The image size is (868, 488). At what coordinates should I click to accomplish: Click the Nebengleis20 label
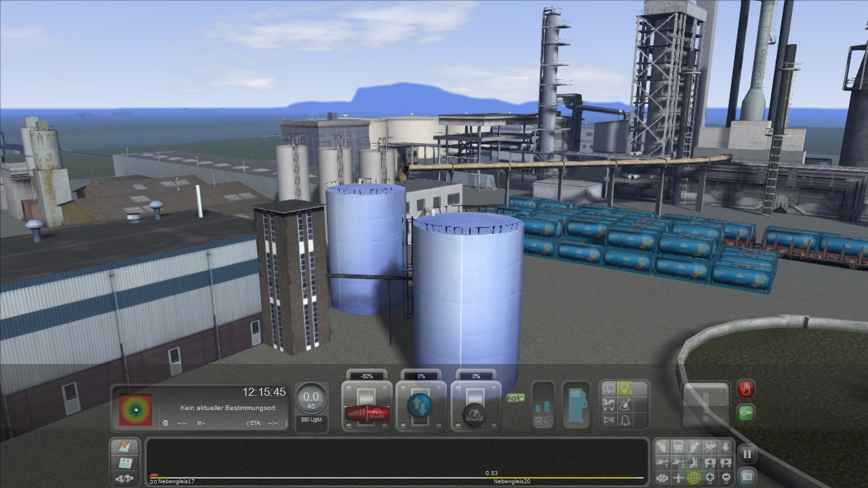pos(512,481)
